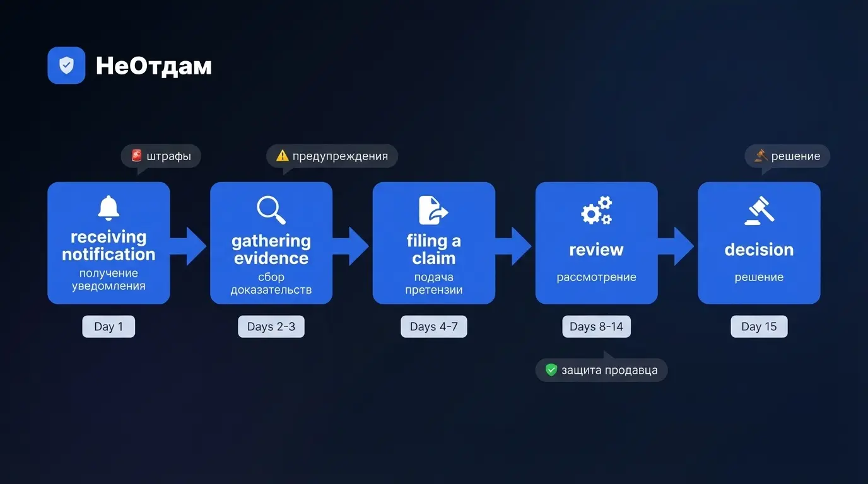The height and width of the screenshot is (484, 868).
Task: Click the НеОтдам shield logo icon
Action: [66, 66]
